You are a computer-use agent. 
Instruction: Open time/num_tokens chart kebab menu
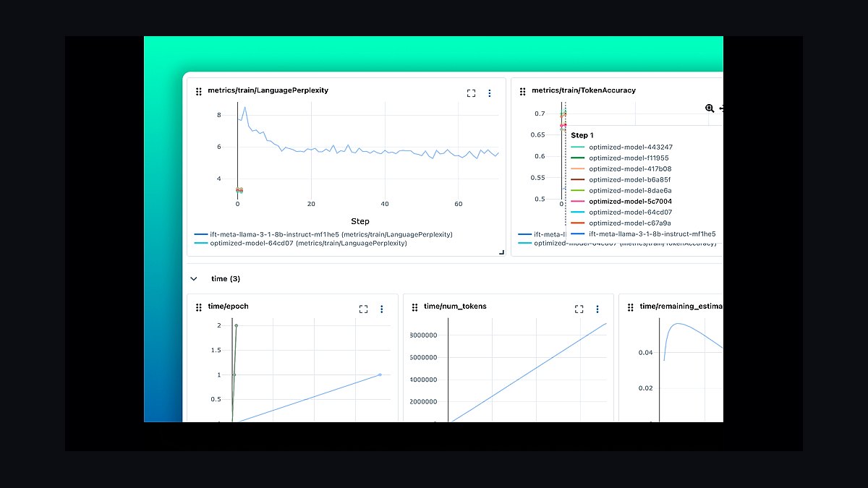click(597, 309)
